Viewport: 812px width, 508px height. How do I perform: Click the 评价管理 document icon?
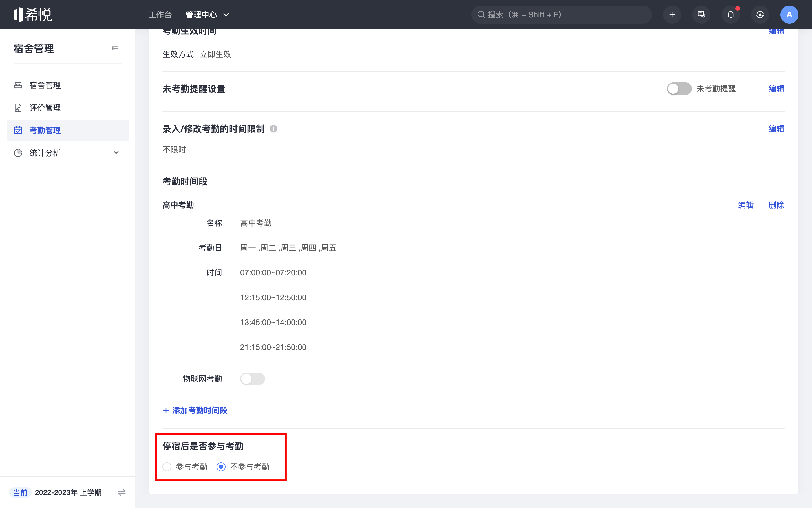coord(18,108)
